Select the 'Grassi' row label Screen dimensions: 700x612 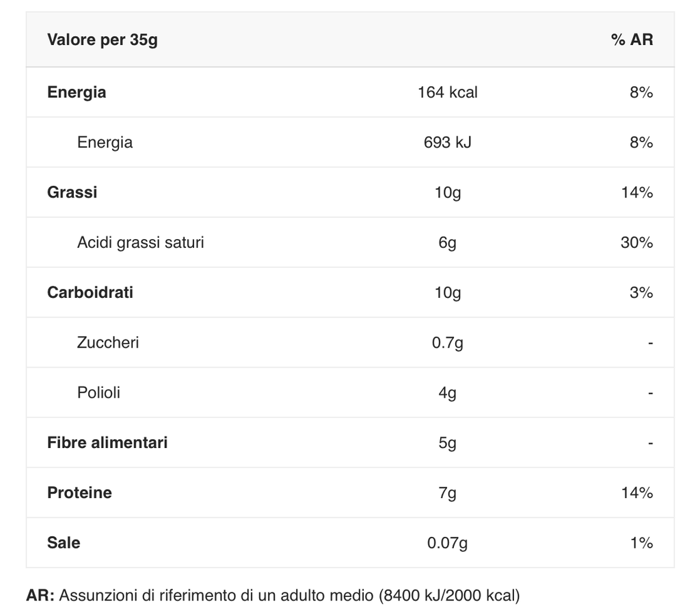(72, 192)
